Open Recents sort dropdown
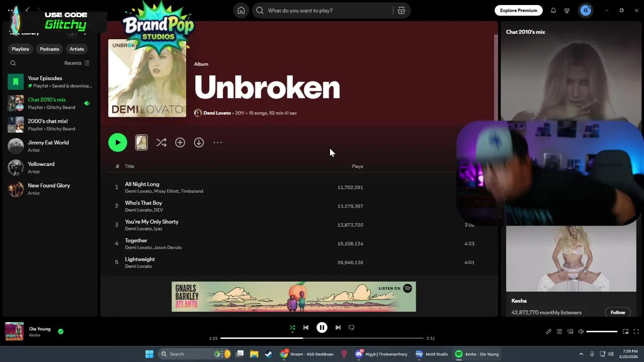 77,63
